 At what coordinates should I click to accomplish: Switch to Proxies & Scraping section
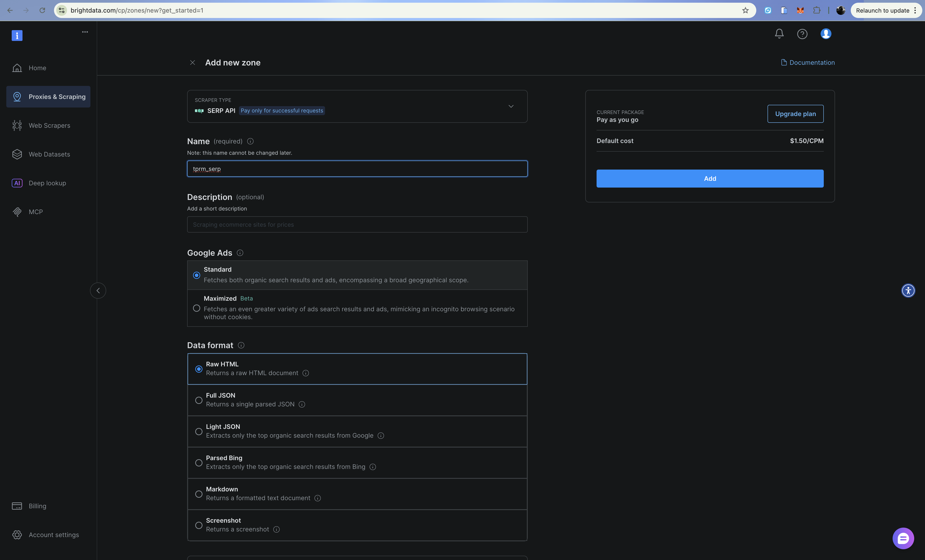[x=57, y=96]
